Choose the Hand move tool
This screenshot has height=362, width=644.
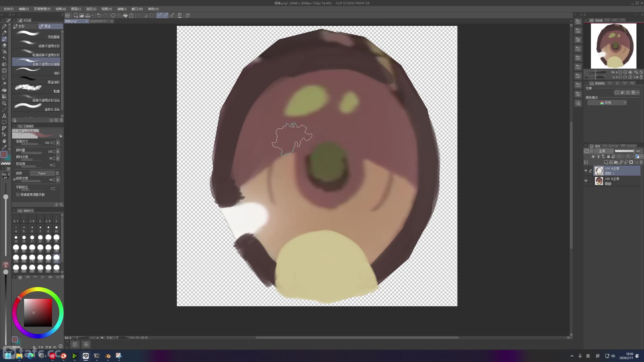pyautogui.click(x=4, y=141)
